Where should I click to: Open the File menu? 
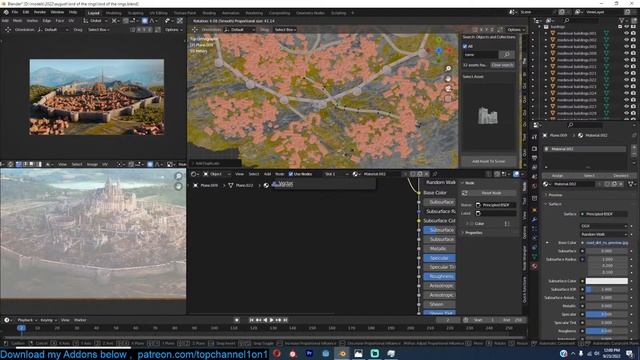[x=15, y=13]
